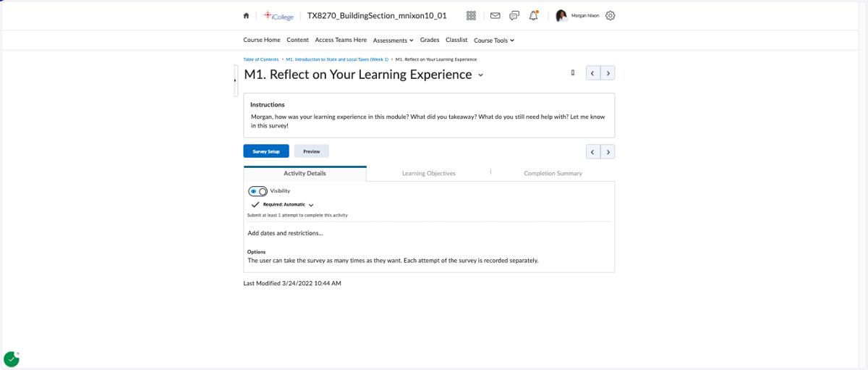Click the Morgan Nixon username text

585,15
